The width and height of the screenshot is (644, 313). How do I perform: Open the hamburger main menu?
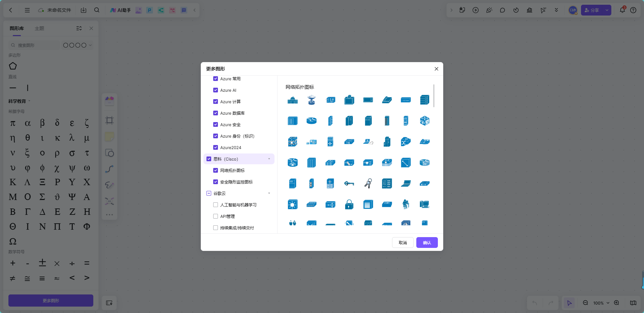click(27, 10)
